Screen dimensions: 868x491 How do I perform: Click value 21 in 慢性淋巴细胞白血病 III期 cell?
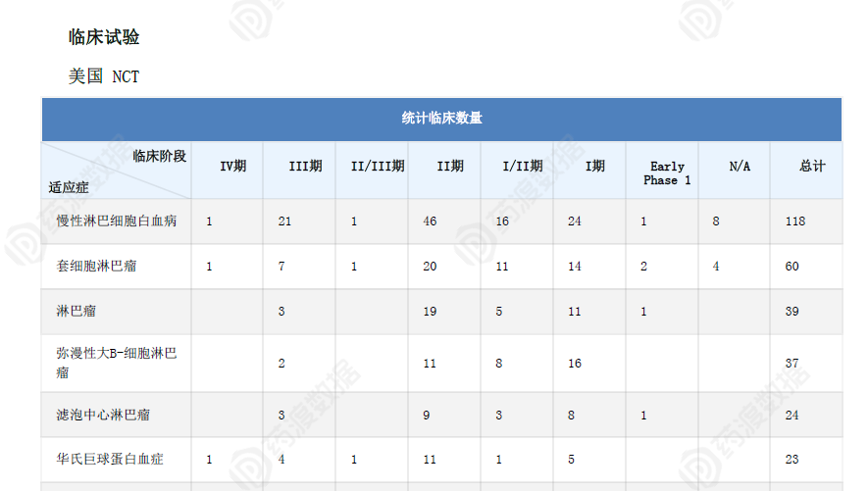point(284,221)
